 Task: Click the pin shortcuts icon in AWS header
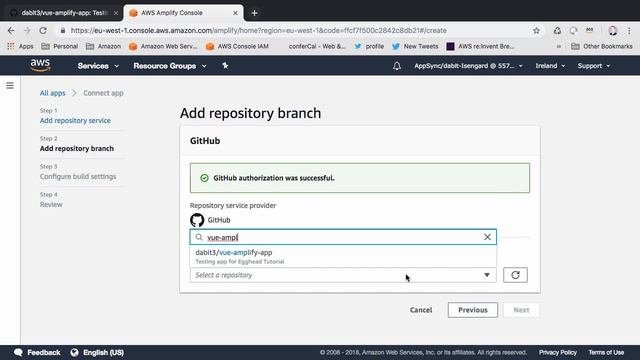coord(225,65)
